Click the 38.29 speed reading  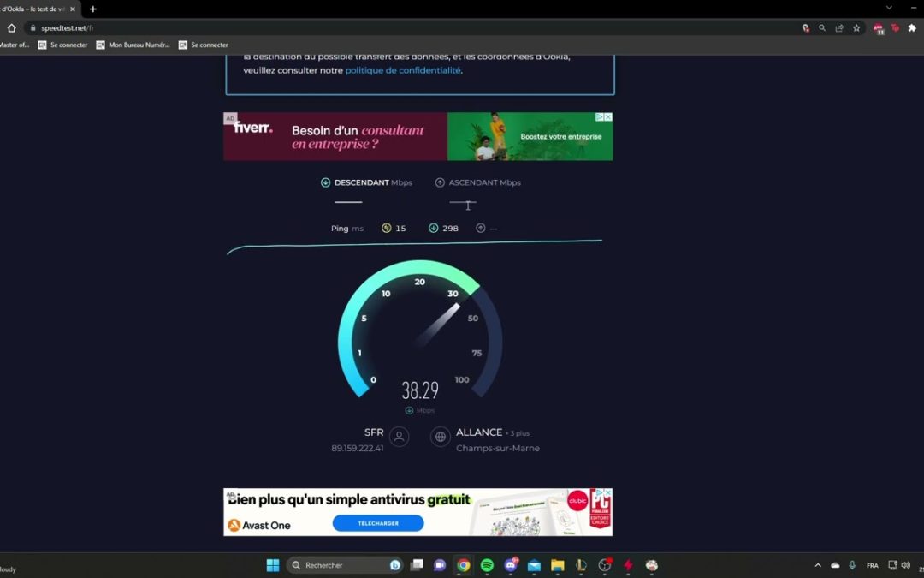[x=420, y=390]
